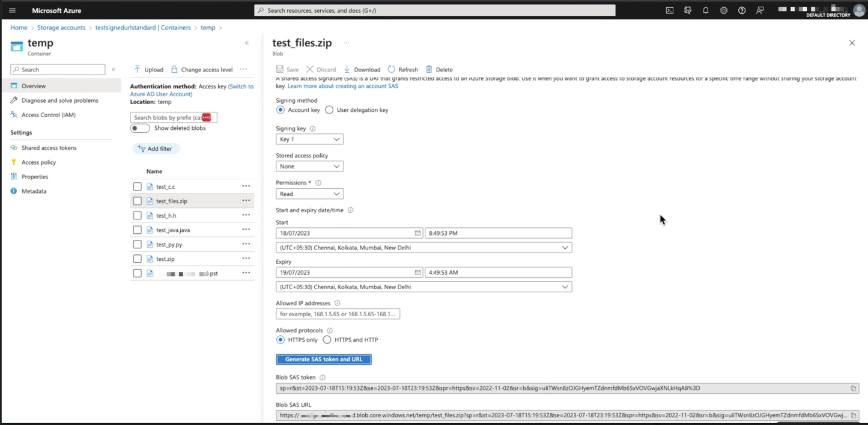Open the portal hamburger menu
The width and height of the screenshot is (868, 425).
point(12,10)
